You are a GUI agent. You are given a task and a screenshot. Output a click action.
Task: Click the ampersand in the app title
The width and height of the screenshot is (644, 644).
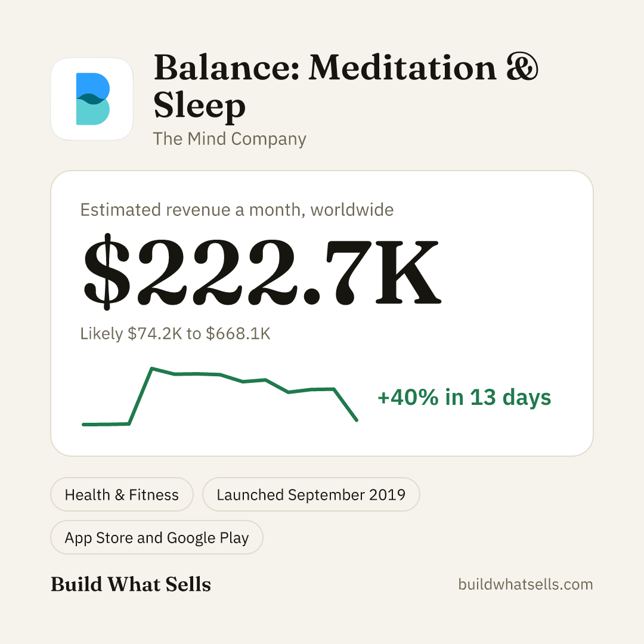coord(522,67)
